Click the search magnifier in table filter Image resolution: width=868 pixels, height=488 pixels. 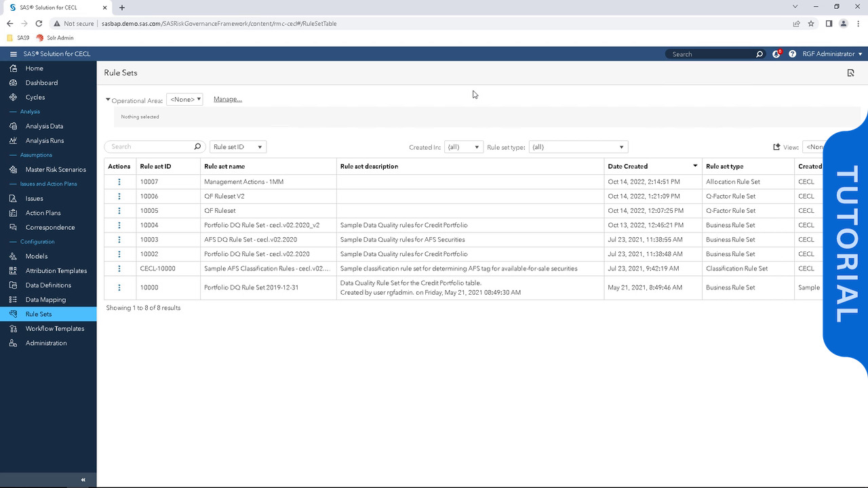click(x=197, y=146)
